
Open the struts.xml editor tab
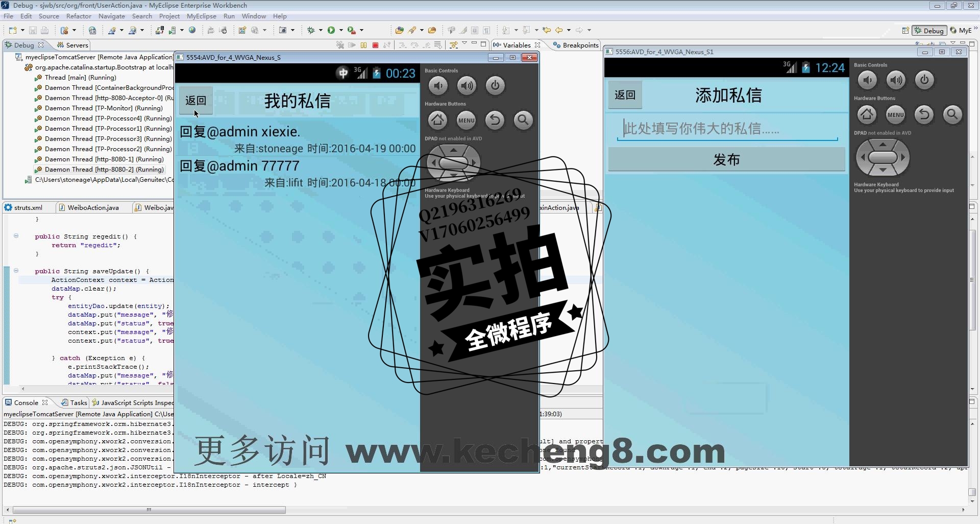click(x=23, y=207)
